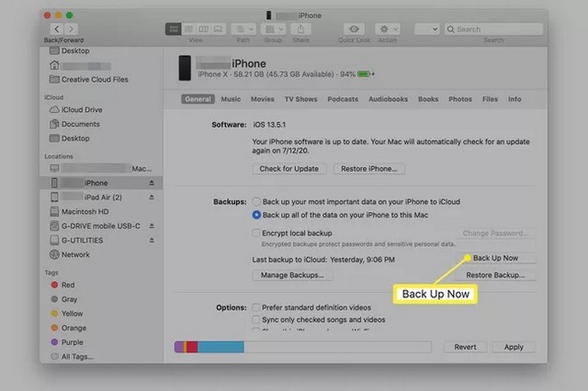The height and width of the screenshot is (391, 588).
Task: Click the Back Up Now button
Action: click(x=496, y=258)
